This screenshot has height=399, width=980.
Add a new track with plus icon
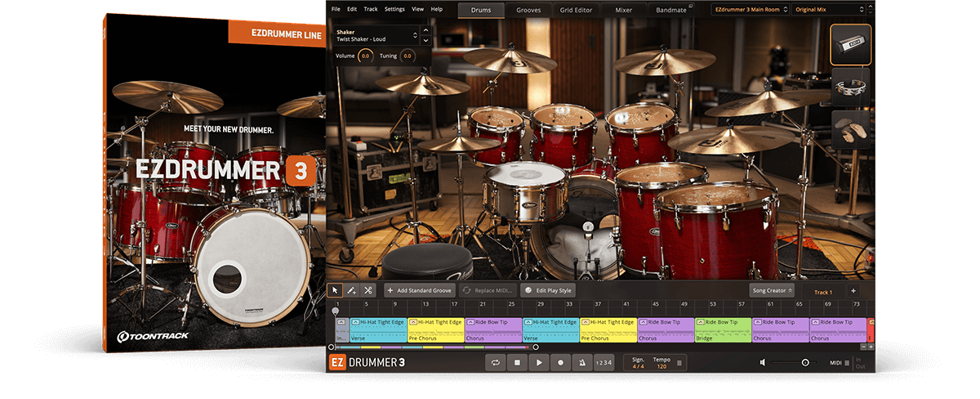pyautogui.click(x=853, y=290)
